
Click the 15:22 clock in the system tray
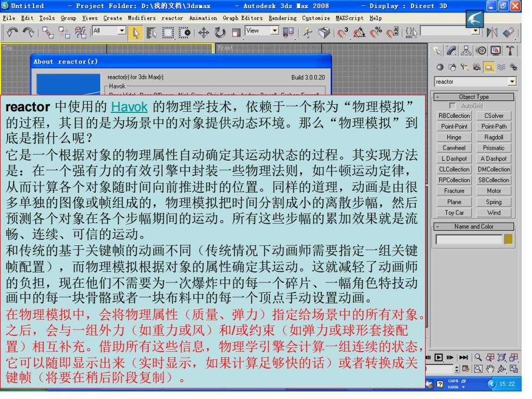pyautogui.click(x=507, y=384)
